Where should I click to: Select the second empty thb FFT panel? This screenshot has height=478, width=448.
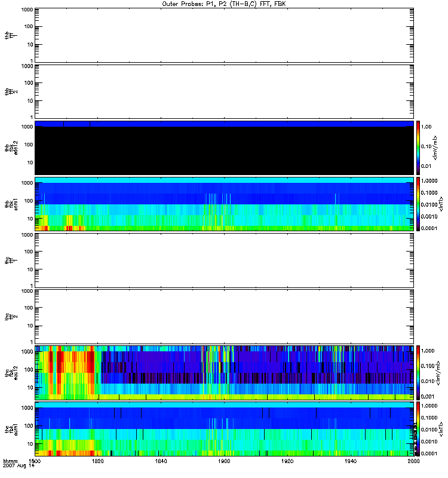click(223, 91)
